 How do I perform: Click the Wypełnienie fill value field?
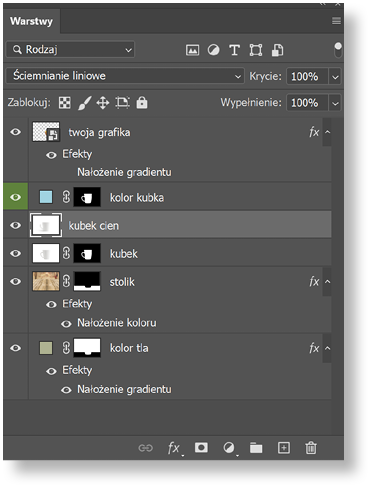coord(307,103)
